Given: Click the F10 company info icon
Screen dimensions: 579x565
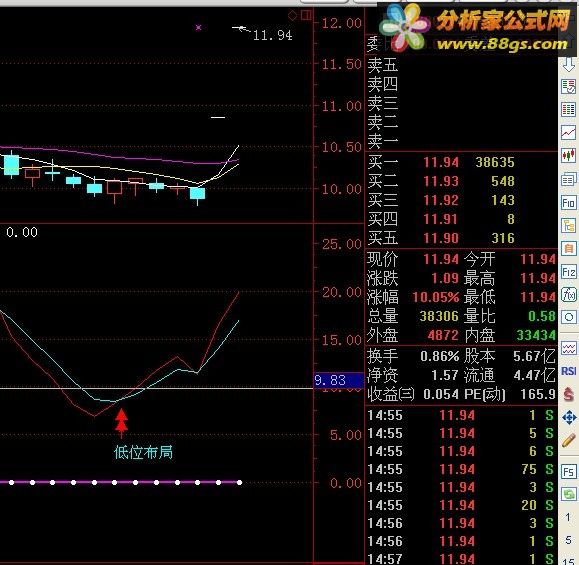Looking at the screenshot, I should pyautogui.click(x=569, y=203).
